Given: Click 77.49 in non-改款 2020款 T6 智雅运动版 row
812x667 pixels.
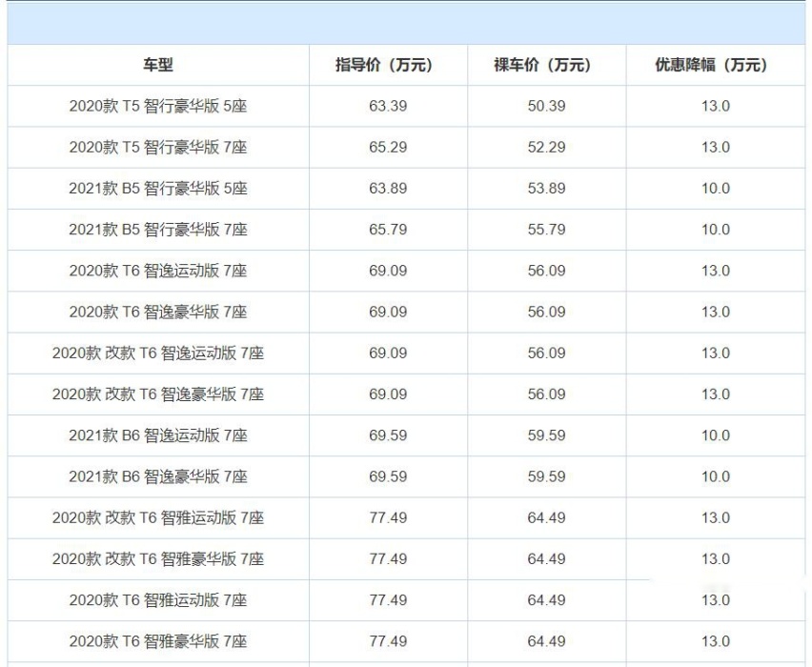Looking at the screenshot, I should (388, 600).
